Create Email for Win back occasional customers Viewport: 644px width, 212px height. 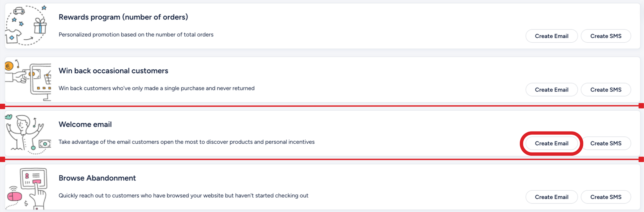click(551, 90)
